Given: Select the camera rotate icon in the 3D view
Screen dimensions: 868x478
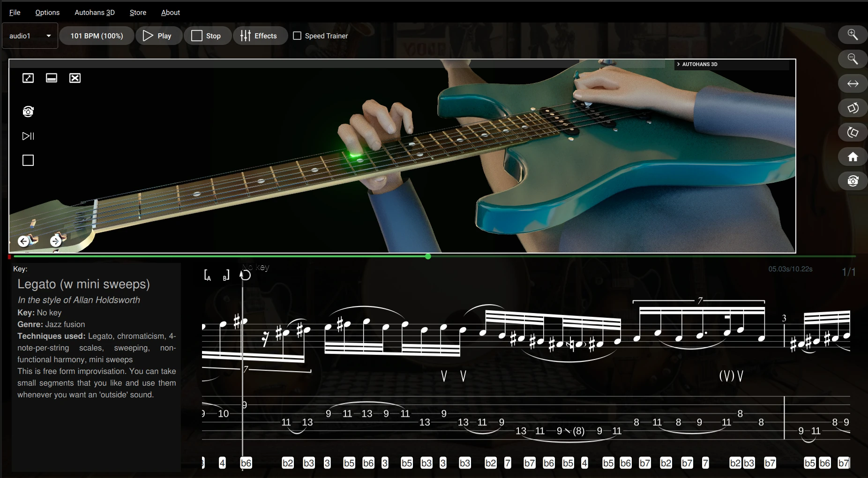Looking at the screenshot, I should click(x=28, y=111).
